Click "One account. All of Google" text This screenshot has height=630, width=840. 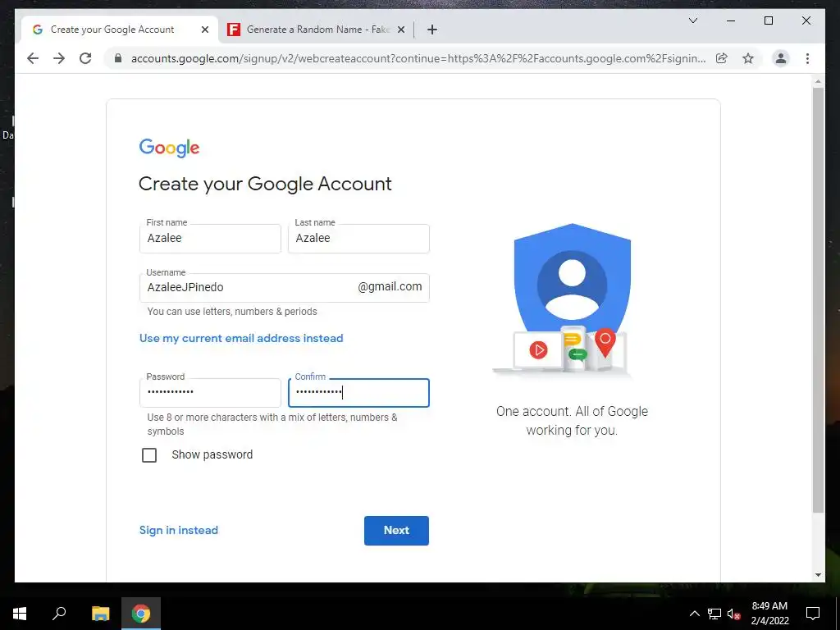click(572, 412)
